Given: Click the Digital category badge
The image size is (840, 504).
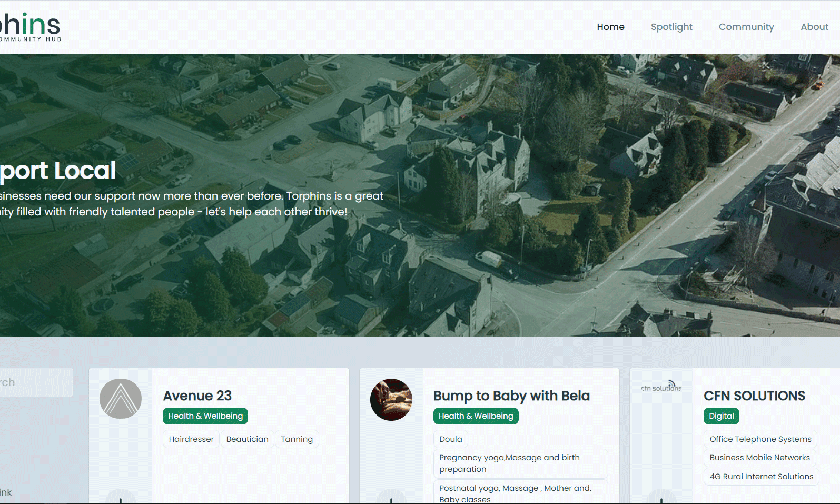Looking at the screenshot, I should click(x=721, y=416).
